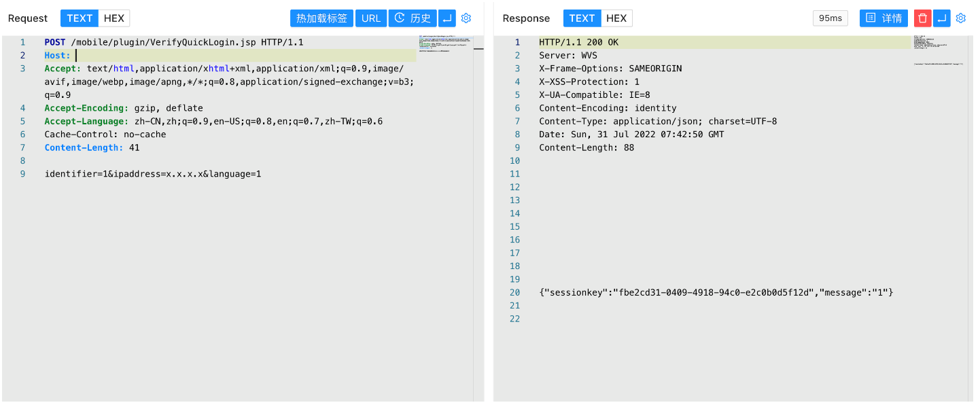Click the identifier request body line

153,174
